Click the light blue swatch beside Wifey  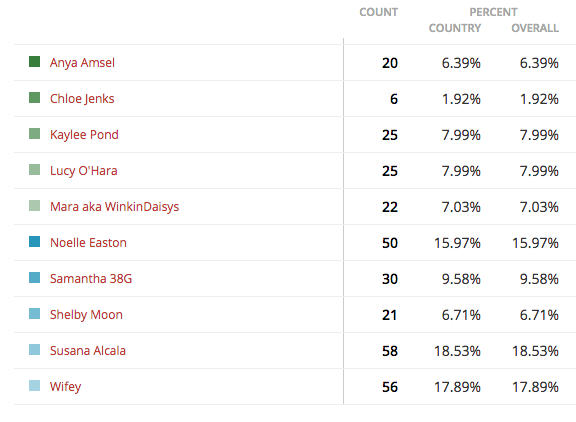point(35,385)
